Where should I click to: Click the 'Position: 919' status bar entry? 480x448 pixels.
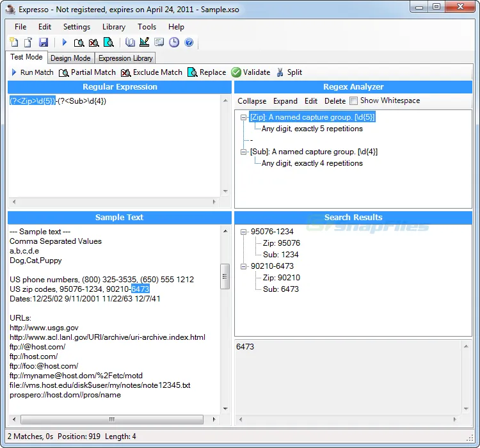(79, 436)
